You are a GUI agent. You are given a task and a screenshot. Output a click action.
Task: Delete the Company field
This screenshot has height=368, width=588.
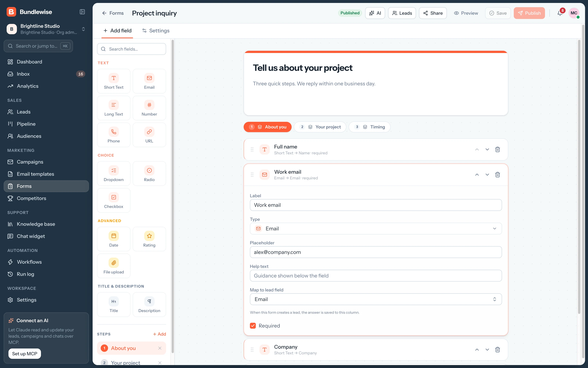point(497,350)
